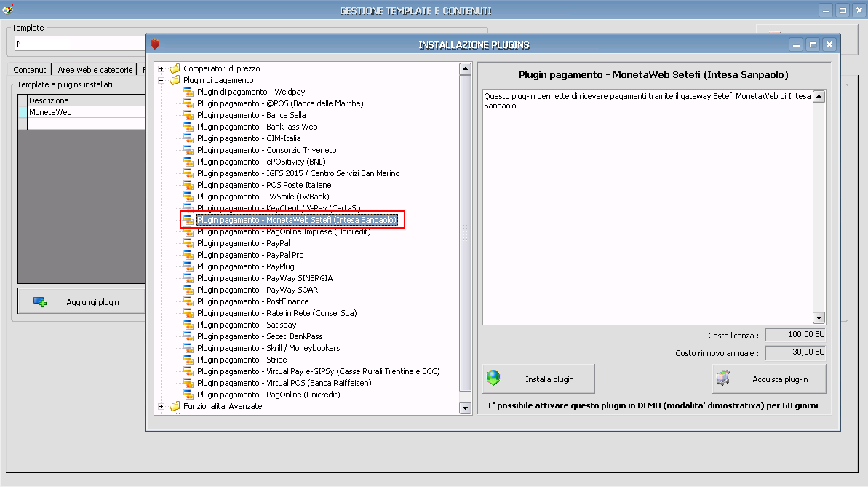
Task: Click the Satispay plugin icon
Action: click(x=188, y=325)
